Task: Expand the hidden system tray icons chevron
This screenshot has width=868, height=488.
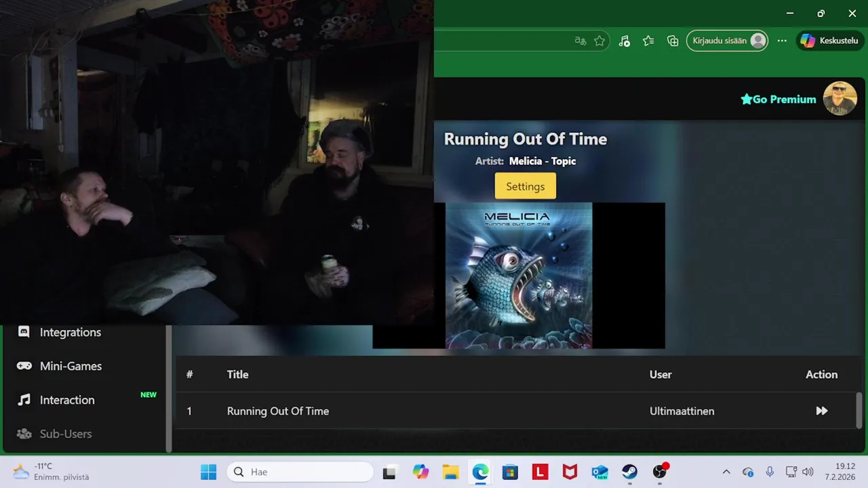Action: tap(726, 472)
